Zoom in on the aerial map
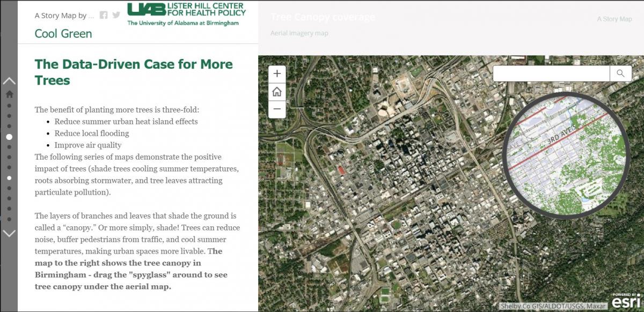Image resolution: width=644 pixels, height=312 pixels. [277, 73]
